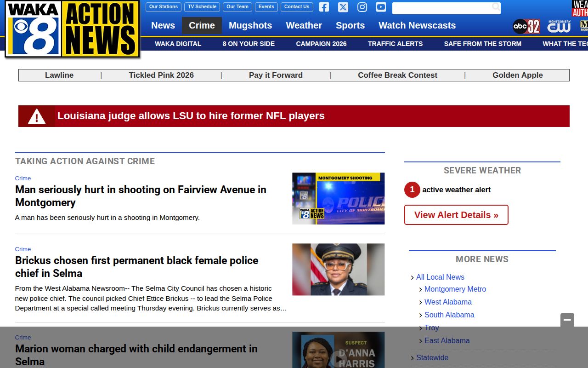
Task: Open the ABC 32 station logo
Action: (x=526, y=26)
